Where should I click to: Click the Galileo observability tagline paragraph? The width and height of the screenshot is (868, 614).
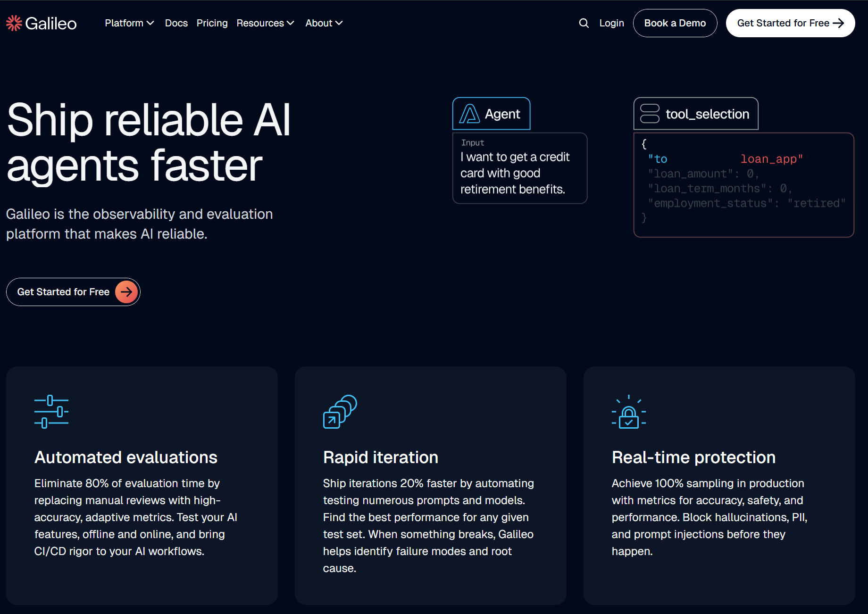click(x=140, y=224)
